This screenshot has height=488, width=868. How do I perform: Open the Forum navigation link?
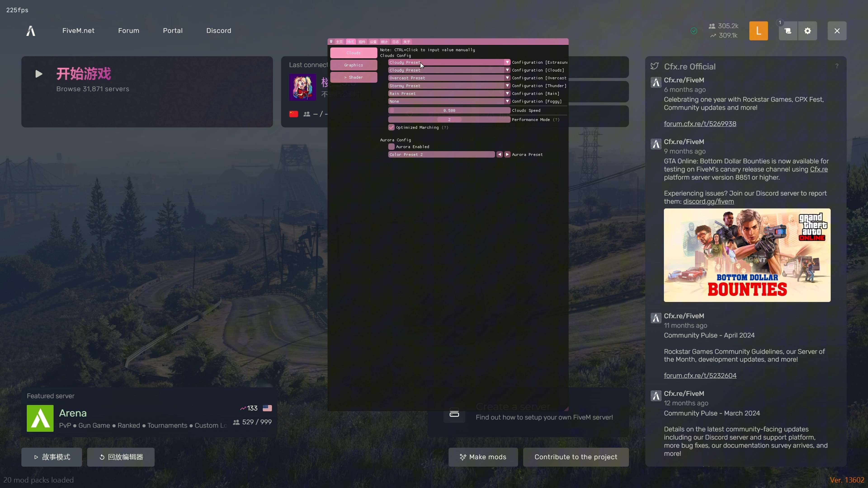pos(128,31)
